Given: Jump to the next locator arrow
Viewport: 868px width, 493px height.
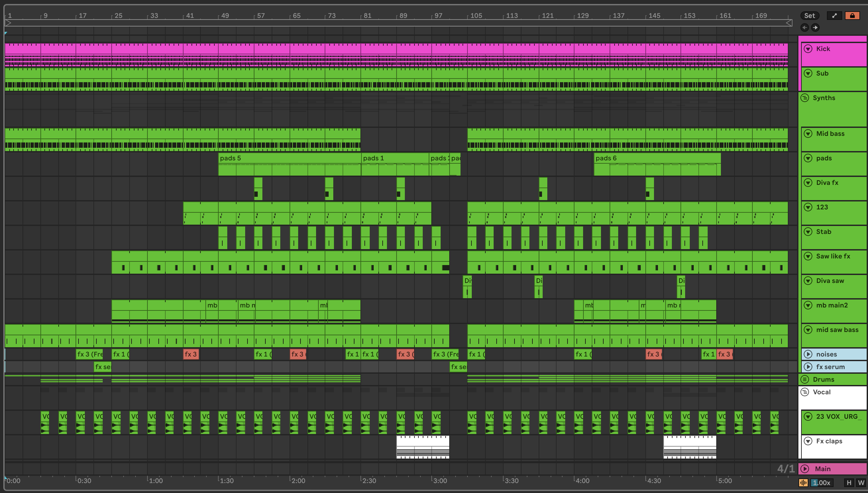Looking at the screenshot, I should coord(815,27).
